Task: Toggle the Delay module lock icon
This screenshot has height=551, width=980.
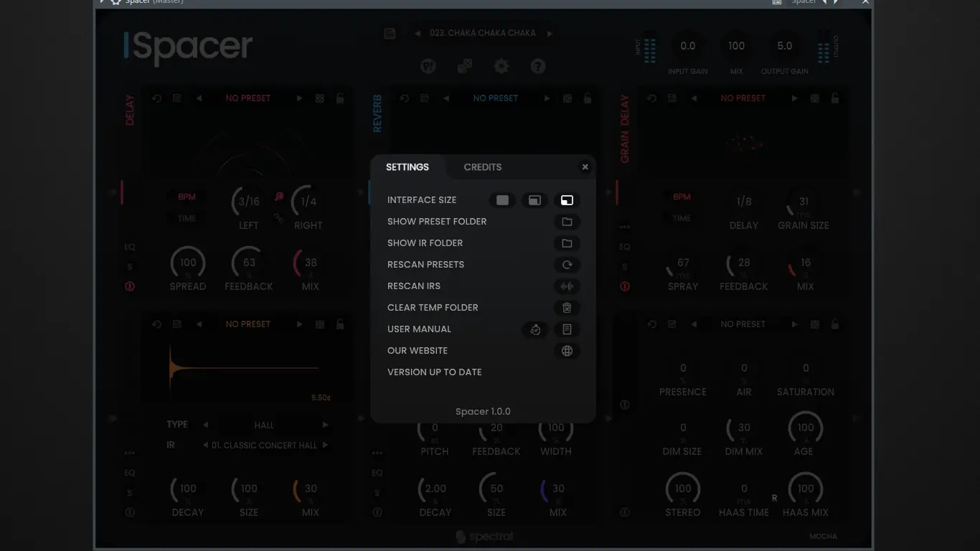Action: [340, 98]
